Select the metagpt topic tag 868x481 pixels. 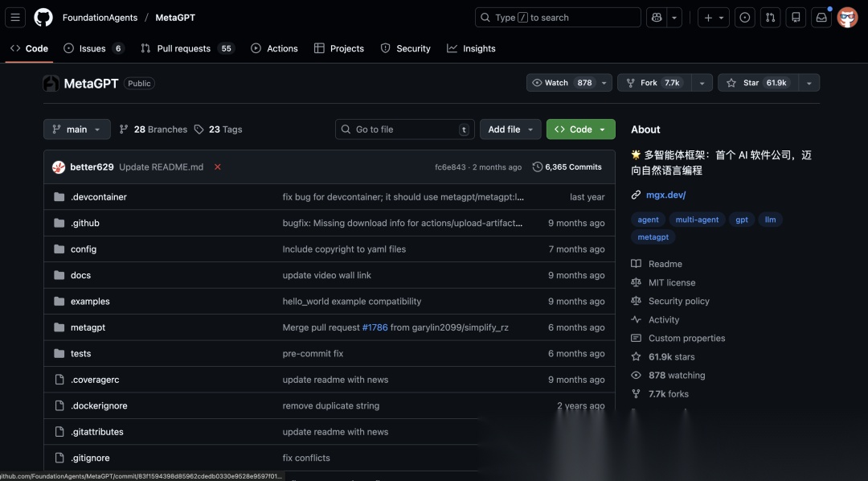point(653,236)
